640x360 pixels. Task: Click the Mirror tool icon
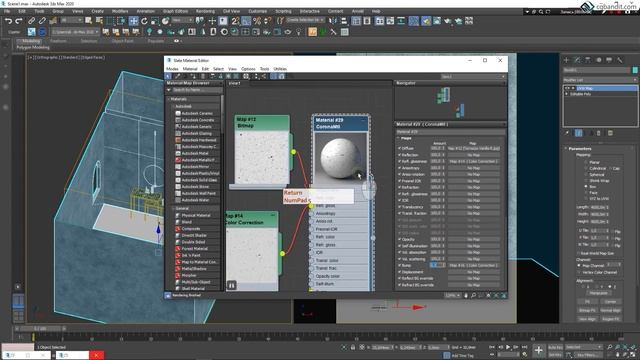pyautogui.click(x=333, y=21)
